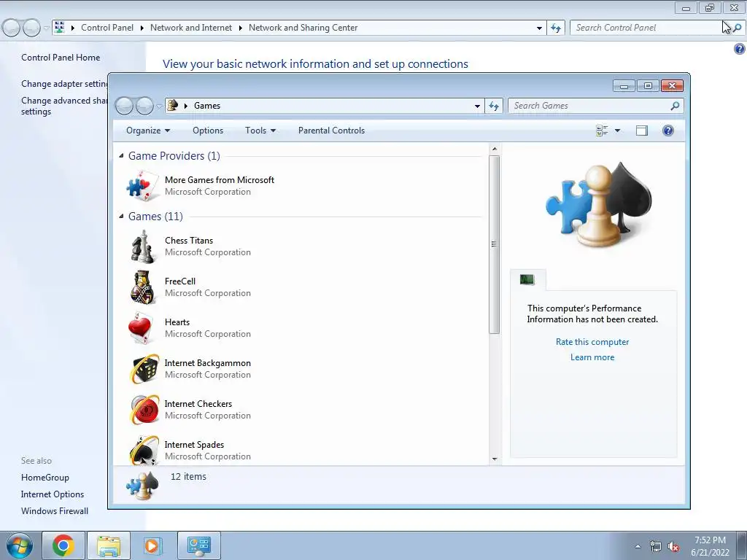The width and height of the screenshot is (747, 560).
Task: Select the Hearts game icon
Action: (142, 328)
